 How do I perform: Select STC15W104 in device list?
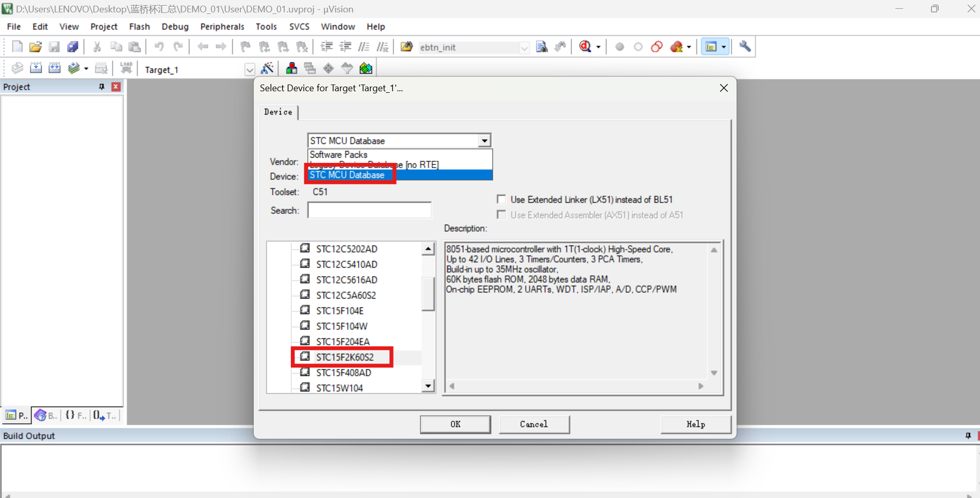(339, 388)
